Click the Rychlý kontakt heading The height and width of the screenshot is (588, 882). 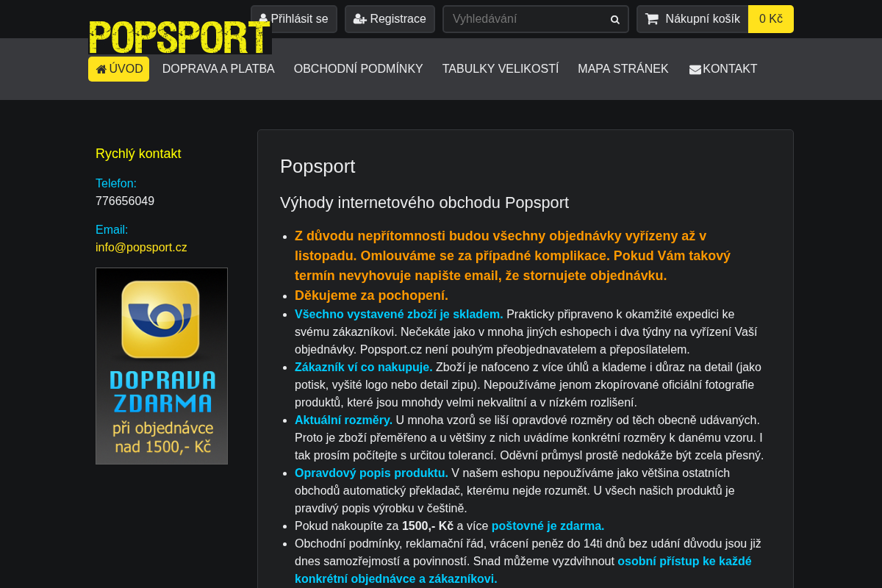pos(138,154)
